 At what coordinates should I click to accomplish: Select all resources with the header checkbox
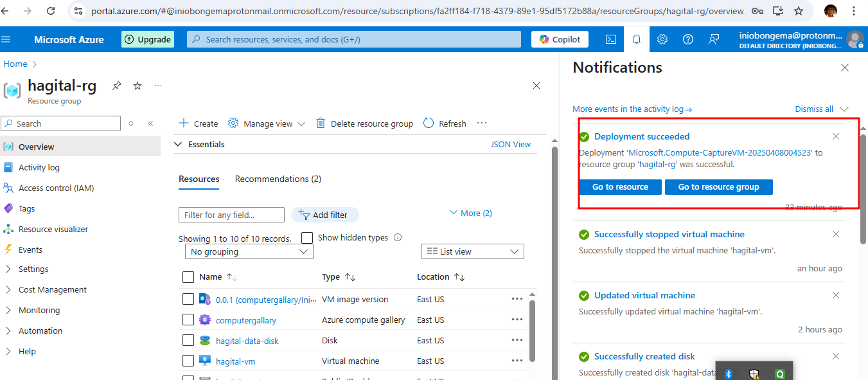coord(188,277)
